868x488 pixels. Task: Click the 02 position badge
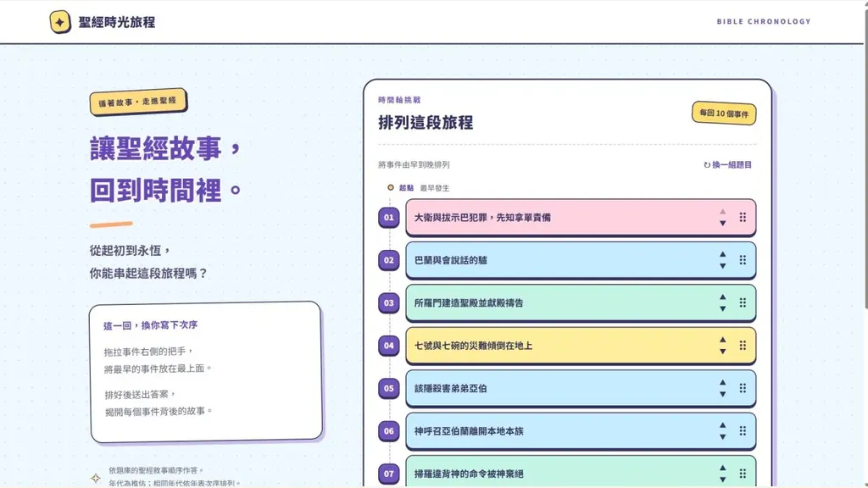(x=388, y=260)
